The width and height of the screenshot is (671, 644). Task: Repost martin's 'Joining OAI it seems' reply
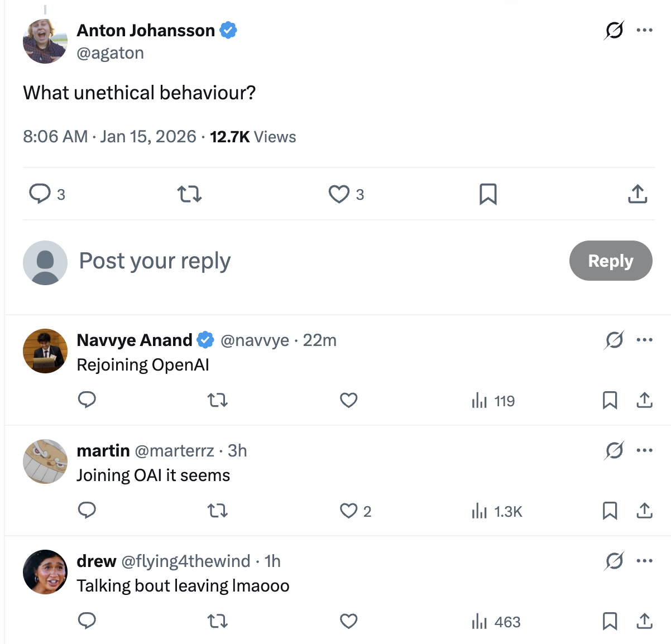[217, 511]
